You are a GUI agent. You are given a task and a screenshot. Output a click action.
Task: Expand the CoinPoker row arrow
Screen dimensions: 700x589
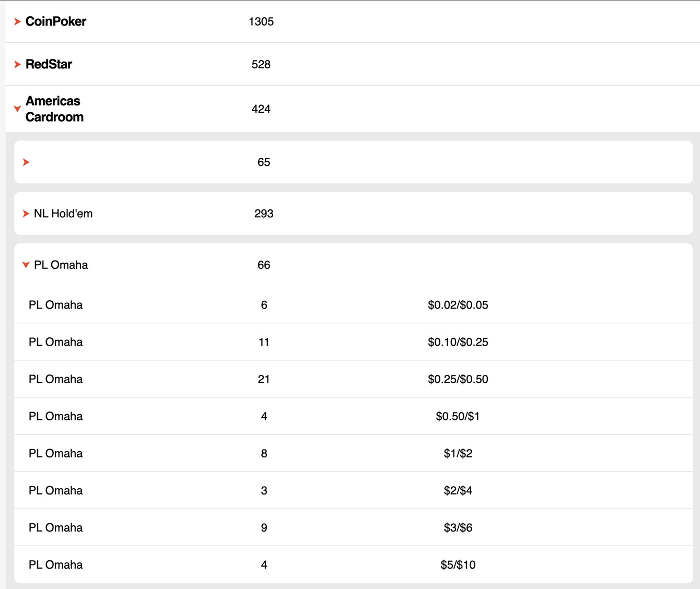coord(17,21)
